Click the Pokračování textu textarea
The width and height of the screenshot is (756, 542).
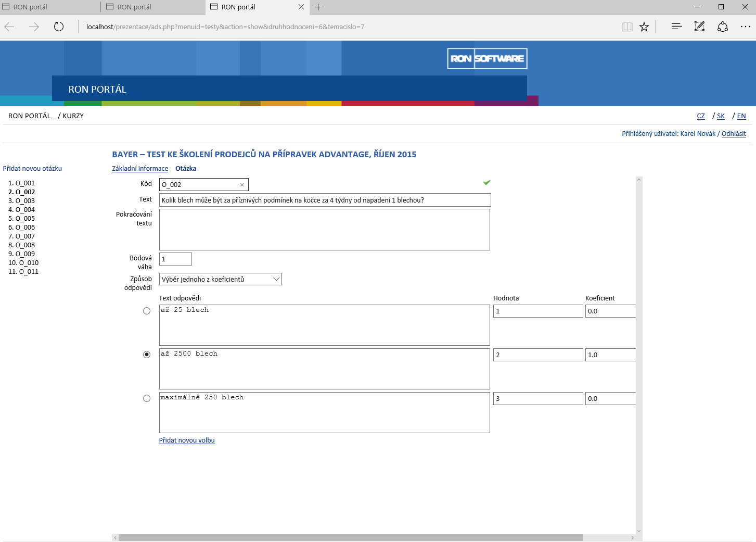click(x=325, y=230)
